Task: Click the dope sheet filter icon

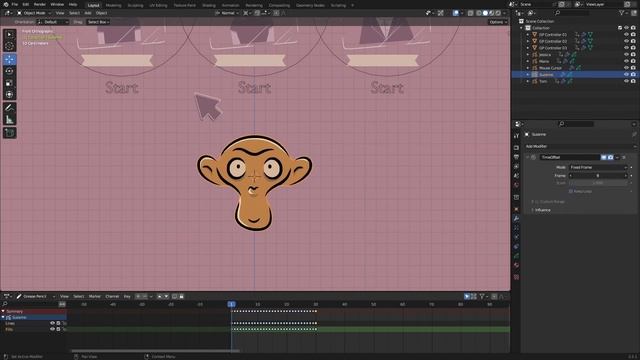Action: [482, 296]
